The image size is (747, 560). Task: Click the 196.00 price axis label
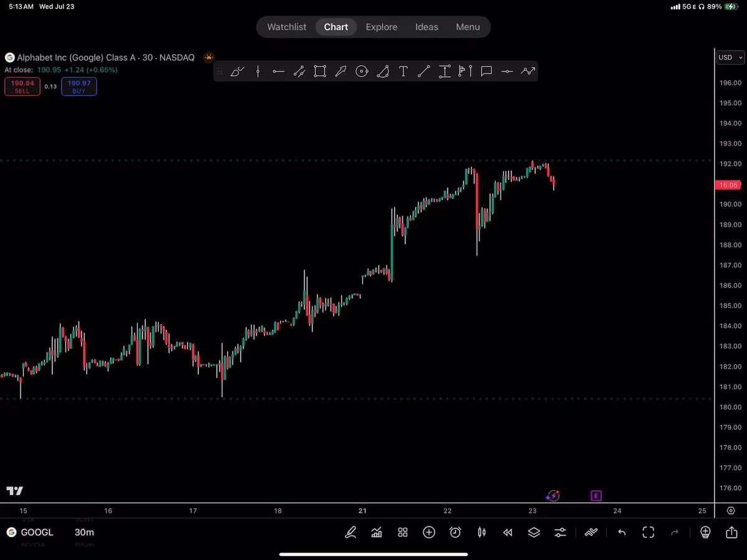[729, 83]
